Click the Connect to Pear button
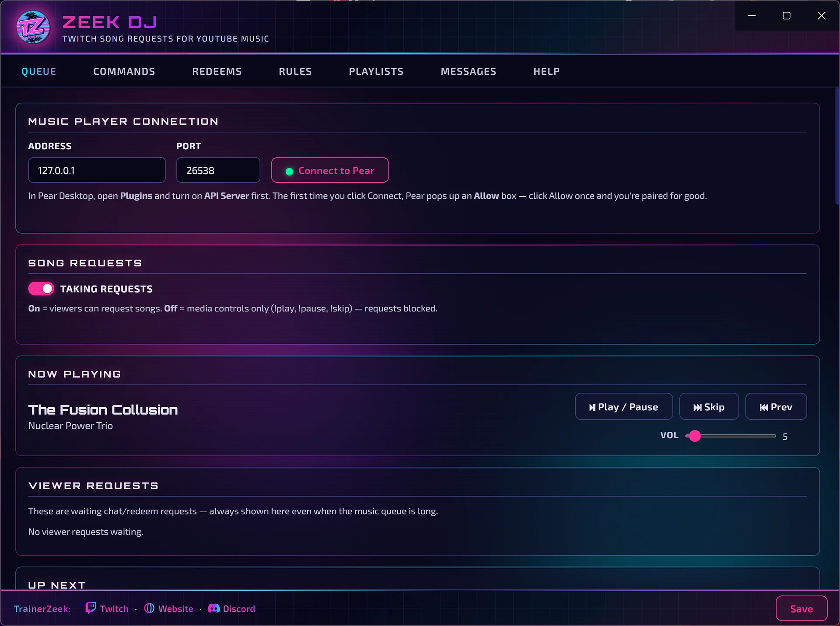Image resolution: width=840 pixels, height=626 pixels. click(x=330, y=170)
